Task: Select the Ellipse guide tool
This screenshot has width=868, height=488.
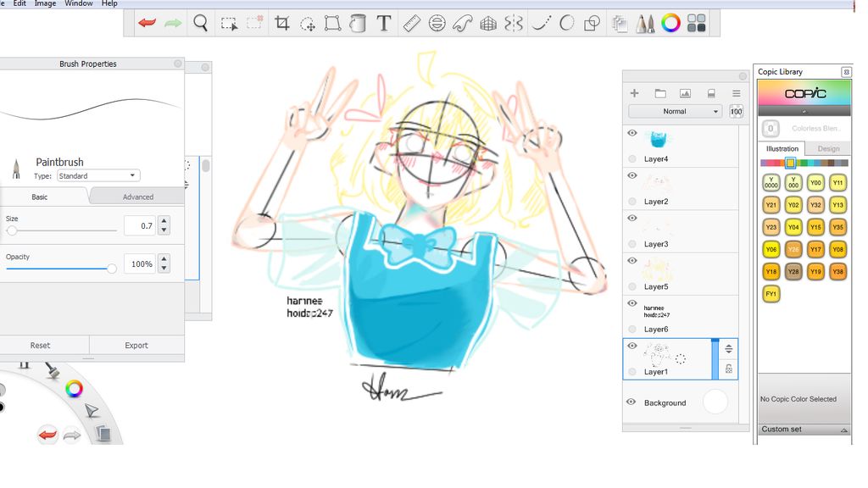Action: (437, 23)
